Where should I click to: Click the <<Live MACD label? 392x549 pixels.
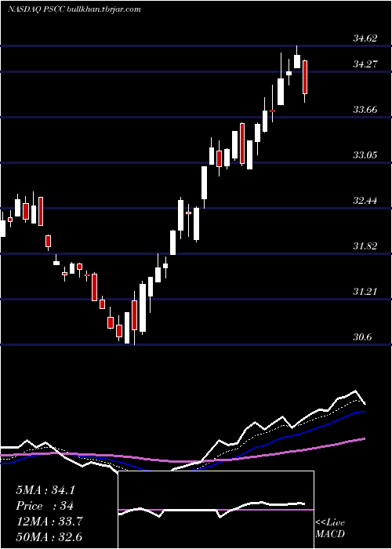click(x=330, y=528)
